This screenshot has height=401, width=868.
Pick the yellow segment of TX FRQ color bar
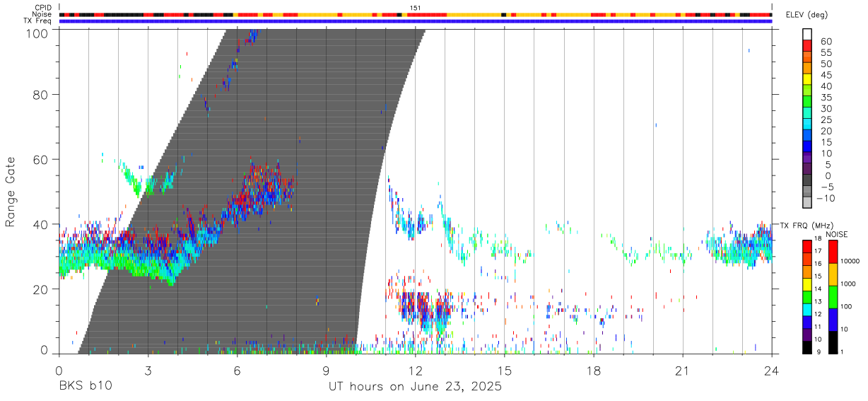coord(807,284)
